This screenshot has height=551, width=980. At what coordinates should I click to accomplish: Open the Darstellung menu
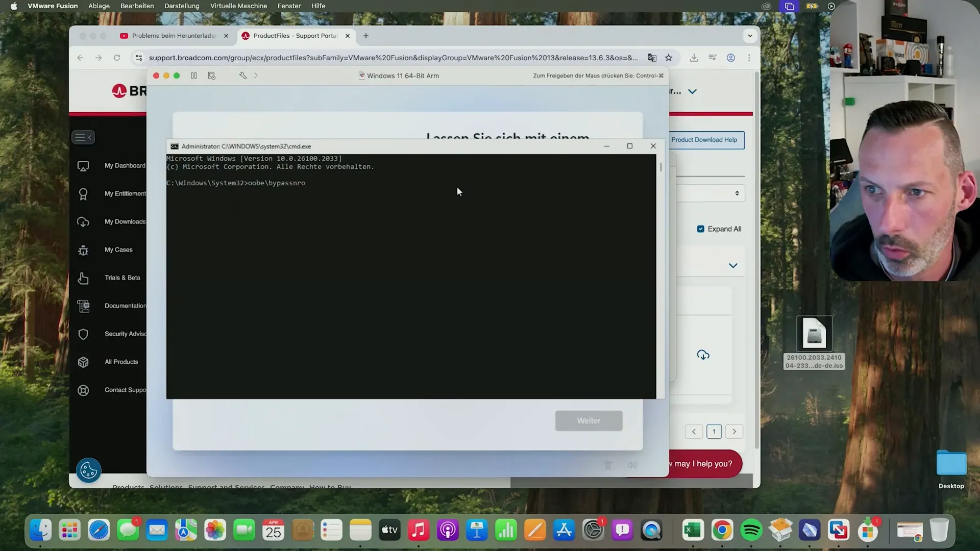coord(182,6)
